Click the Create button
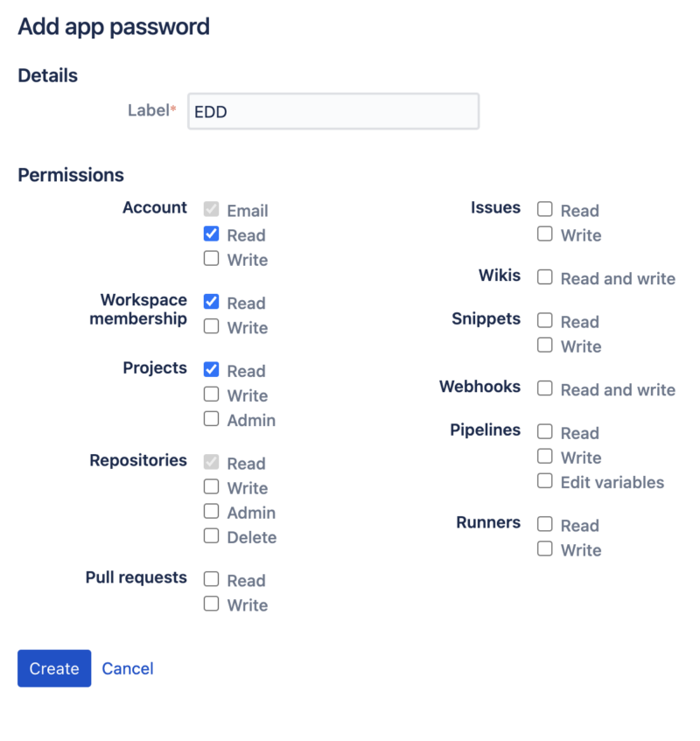Viewport: 700px width, 741px height. pyautogui.click(x=54, y=668)
